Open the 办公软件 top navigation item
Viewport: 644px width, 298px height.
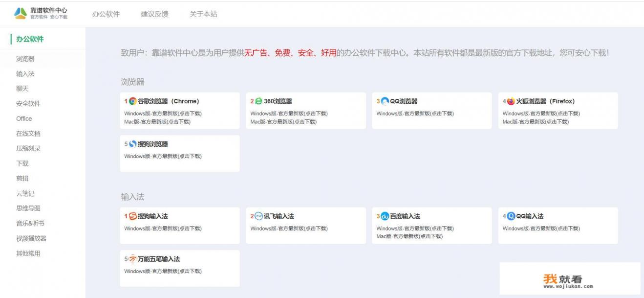tap(106, 14)
